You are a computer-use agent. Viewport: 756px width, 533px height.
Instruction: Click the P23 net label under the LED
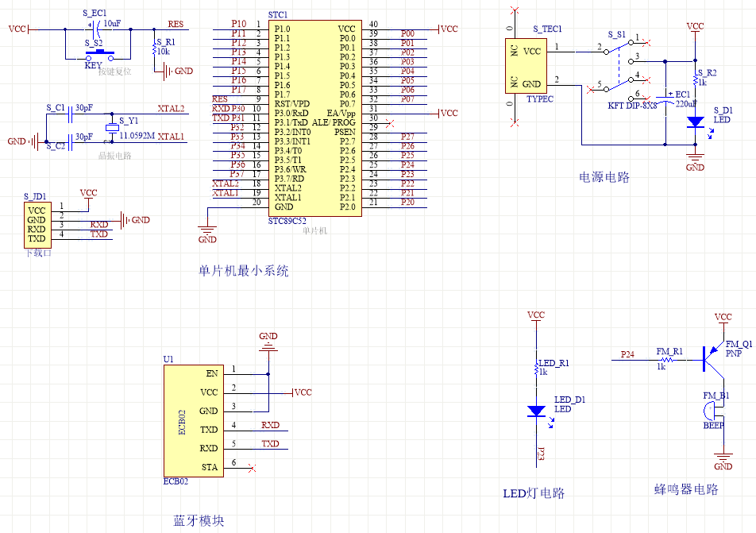pos(541,454)
